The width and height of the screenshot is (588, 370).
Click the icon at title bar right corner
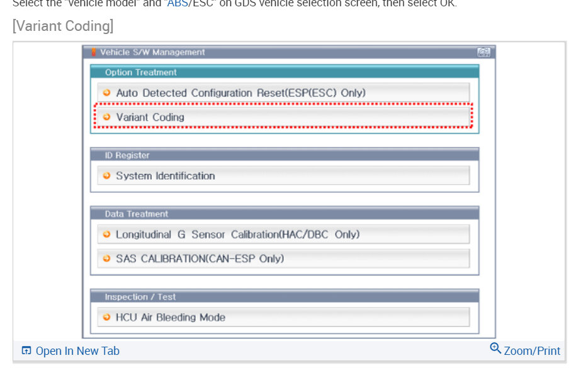(x=483, y=53)
